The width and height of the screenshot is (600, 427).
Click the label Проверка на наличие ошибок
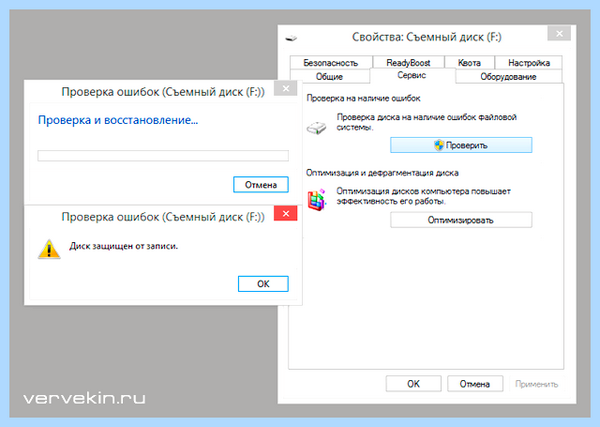(364, 98)
